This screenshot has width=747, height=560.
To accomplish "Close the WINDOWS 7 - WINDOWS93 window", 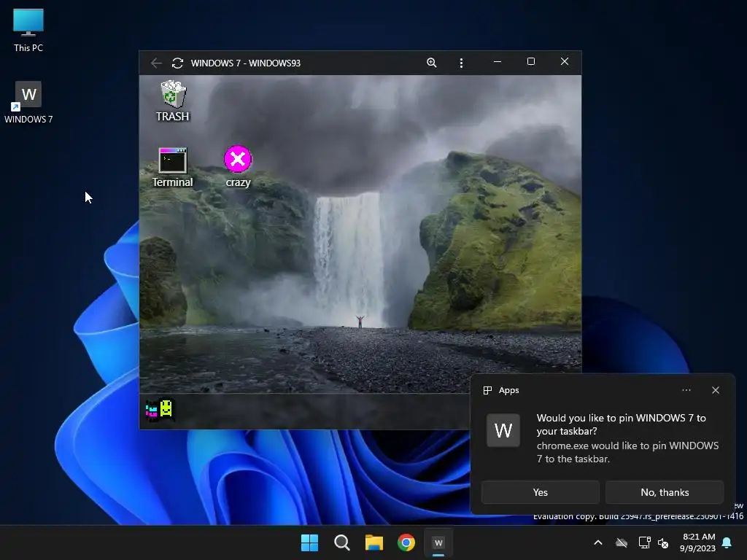I will pyautogui.click(x=565, y=61).
